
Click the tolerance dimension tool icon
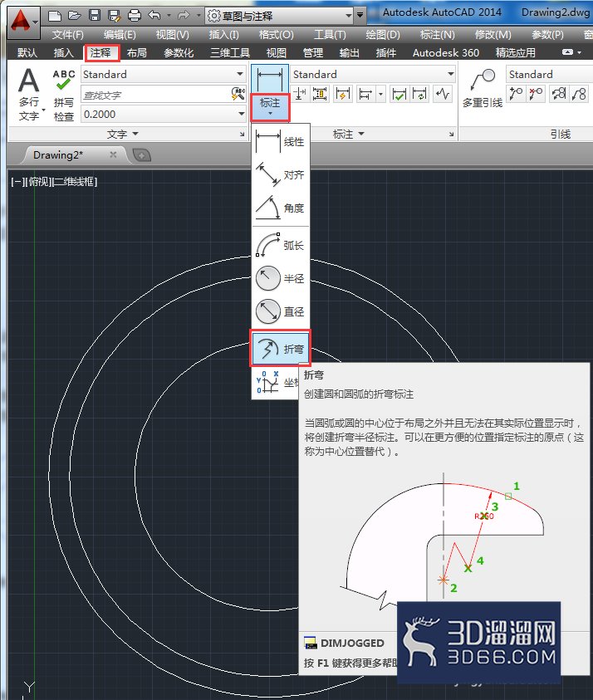coord(320,94)
